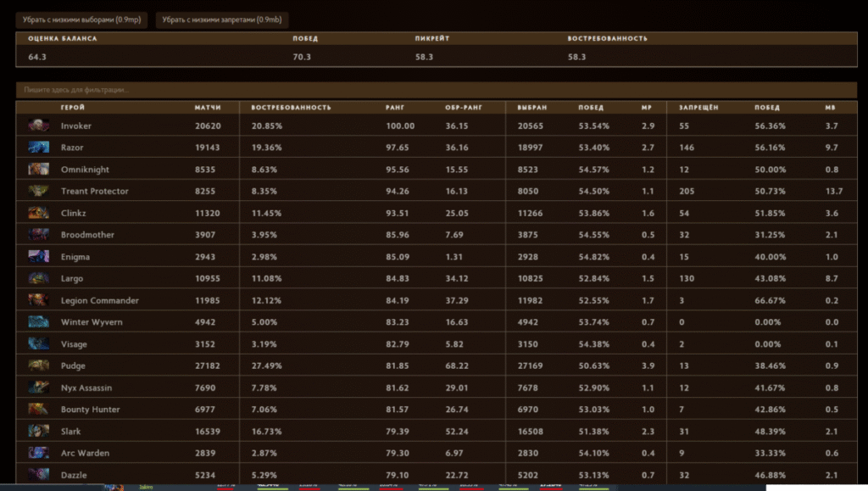Click the Winter Wyvern portrait icon
The height and width of the screenshot is (491, 868).
click(x=38, y=322)
